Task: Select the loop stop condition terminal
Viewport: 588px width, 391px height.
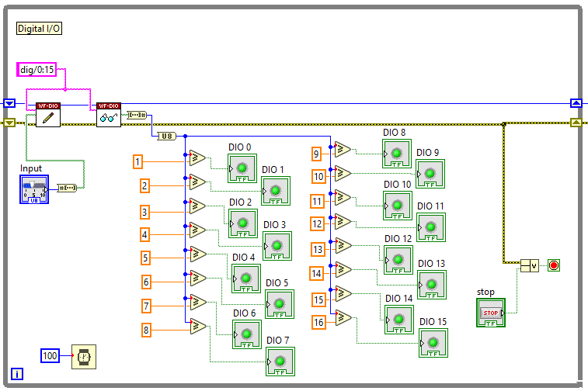Action: pyautogui.click(x=554, y=265)
